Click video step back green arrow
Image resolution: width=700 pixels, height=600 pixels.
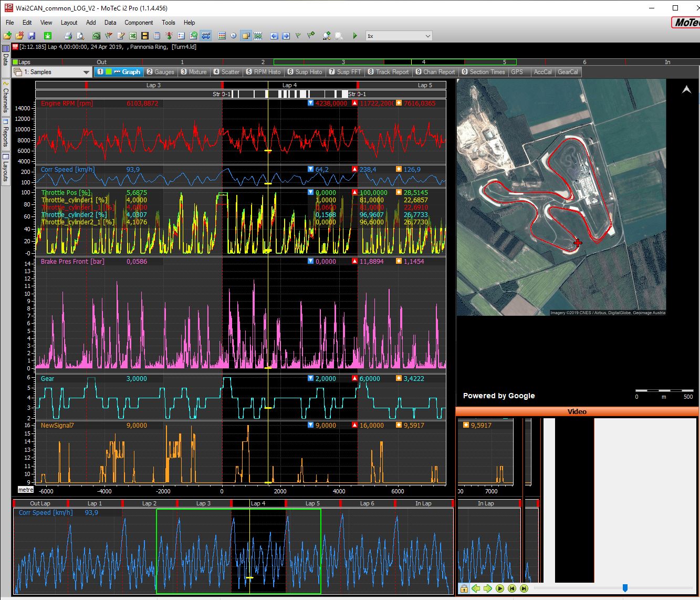coord(476,589)
